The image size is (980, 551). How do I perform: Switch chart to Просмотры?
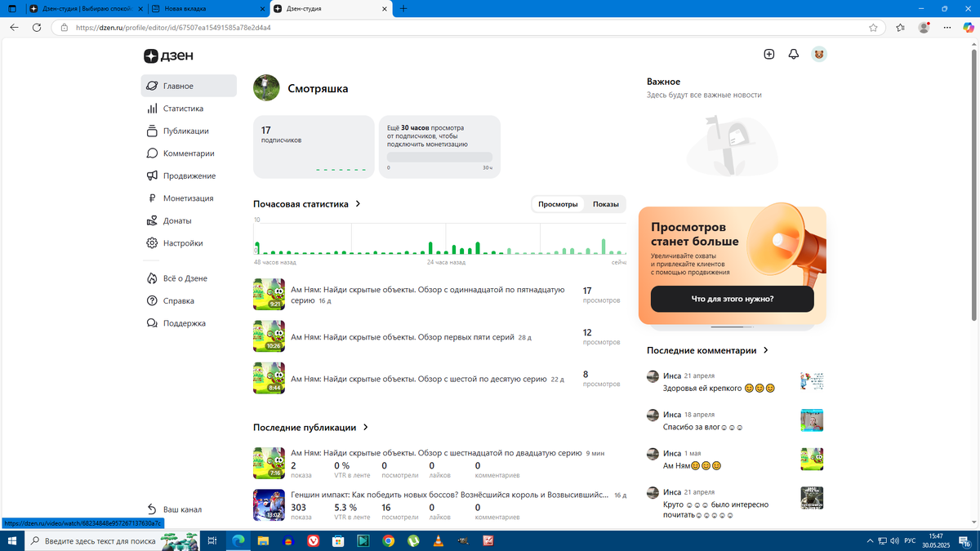(558, 204)
